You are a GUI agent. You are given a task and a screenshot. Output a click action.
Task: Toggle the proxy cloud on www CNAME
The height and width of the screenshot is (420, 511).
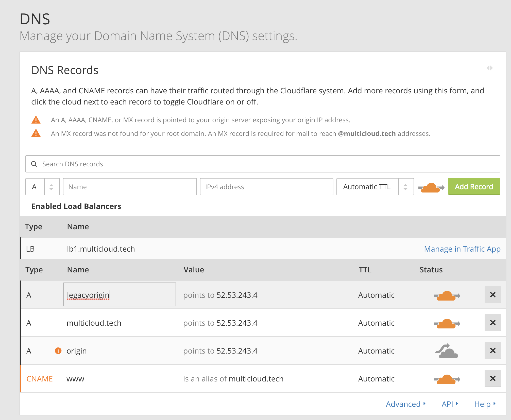click(447, 379)
